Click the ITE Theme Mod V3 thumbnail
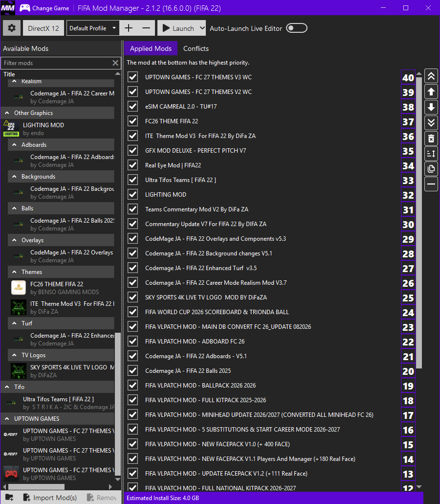This screenshot has height=504, width=440. click(x=18, y=307)
